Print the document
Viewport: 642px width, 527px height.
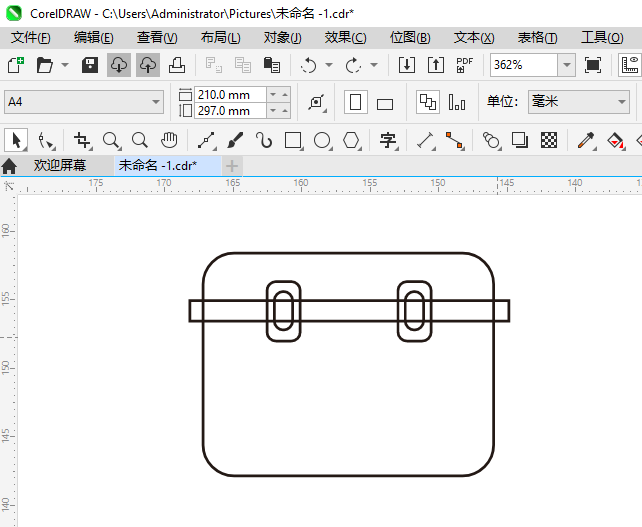click(x=177, y=65)
